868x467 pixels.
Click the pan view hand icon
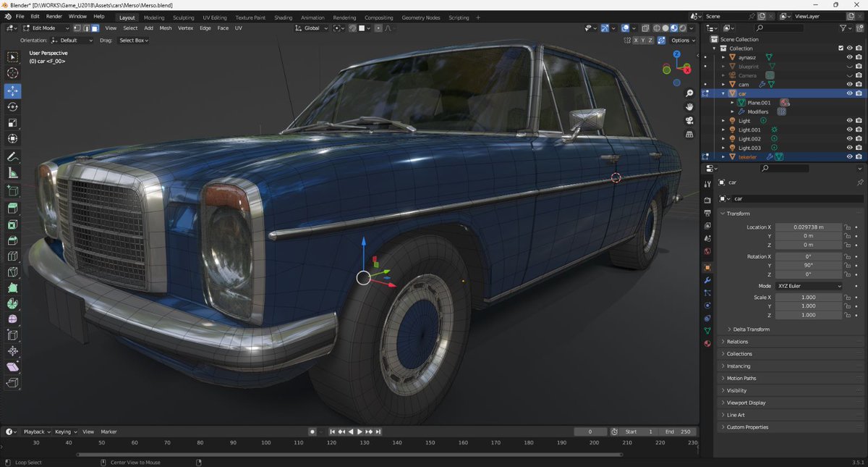point(689,107)
